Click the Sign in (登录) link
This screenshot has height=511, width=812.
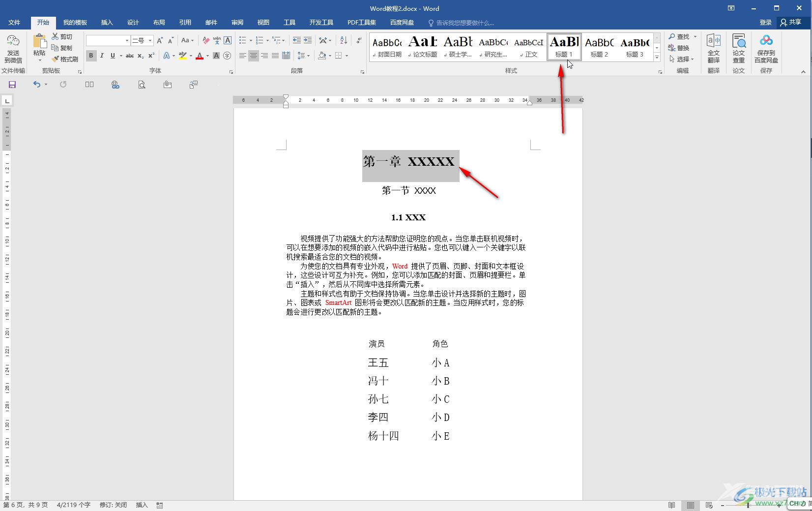766,22
